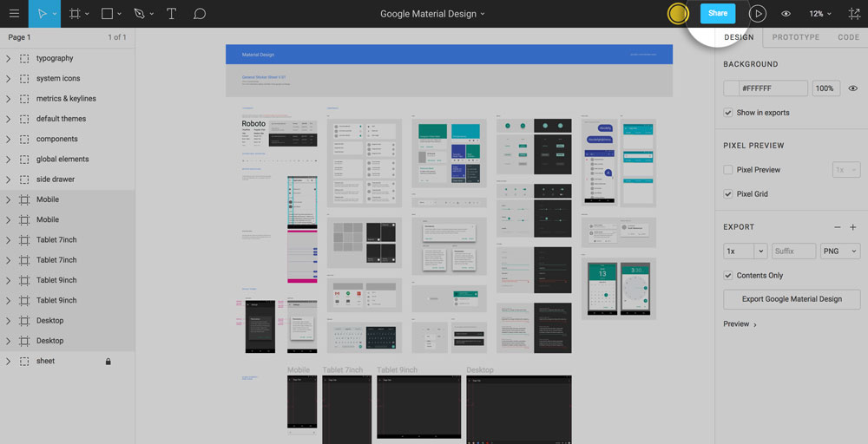The image size is (868, 444).
Task: Click the 100% opacity field
Action: click(826, 88)
